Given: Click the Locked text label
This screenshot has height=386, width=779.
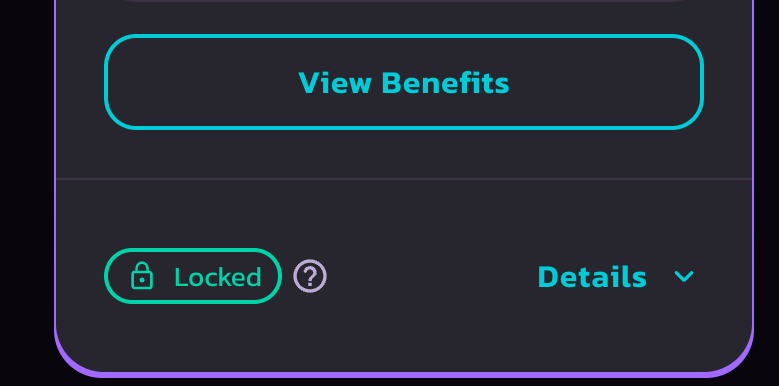Looking at the screenshot, I should tap(218, 277).
